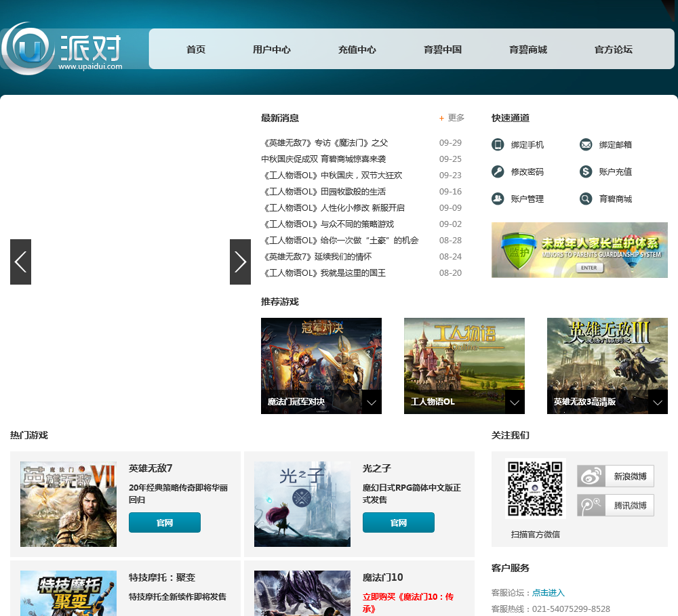Click the red 立即购买《魔法门10：传承》 link
Image resolution: width=678 pixels, height=616 pixels.
(408, 602)
